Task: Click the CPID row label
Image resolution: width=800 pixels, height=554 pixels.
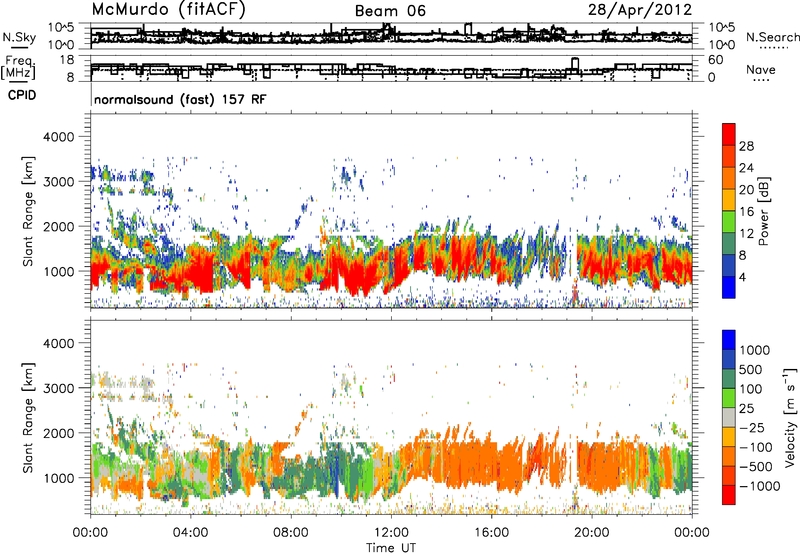Action: coord(22,95)
